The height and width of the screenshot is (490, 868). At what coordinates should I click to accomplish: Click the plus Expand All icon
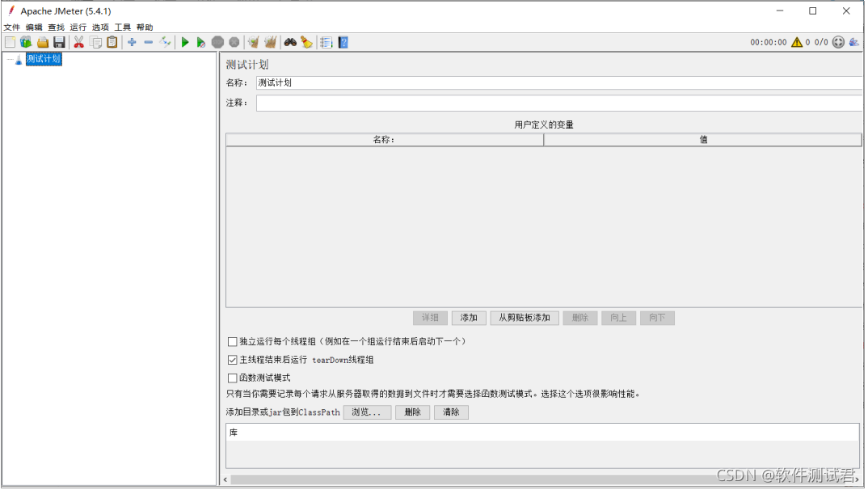tap(132, 42)
